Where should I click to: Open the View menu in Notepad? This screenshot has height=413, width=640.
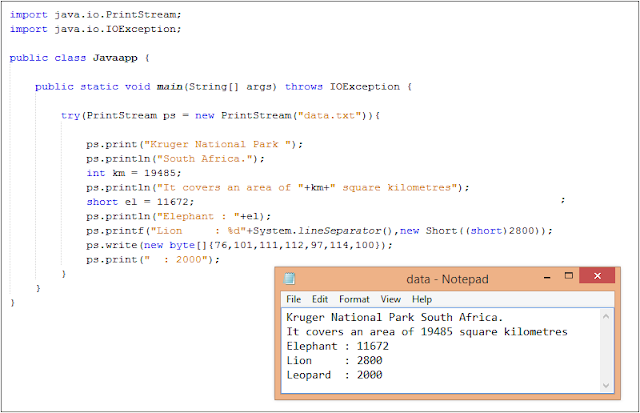[x=391, y=299]
